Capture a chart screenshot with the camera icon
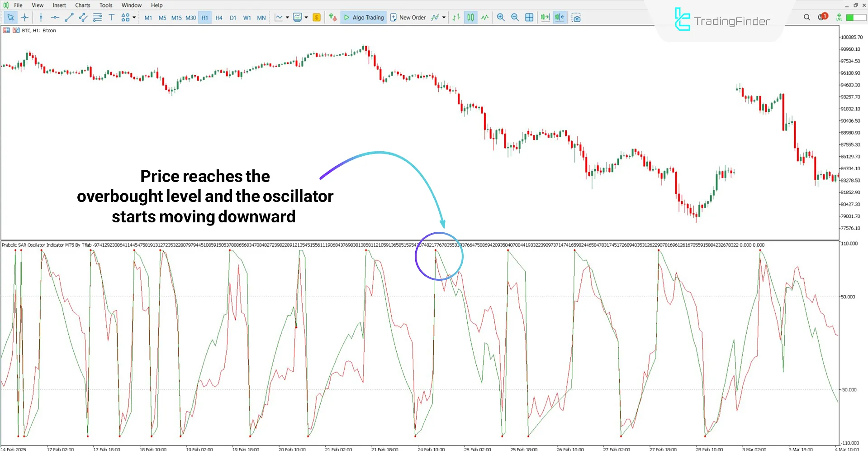Image resolution: width=868 pixels, height=451 pixels. pos(576,17)
